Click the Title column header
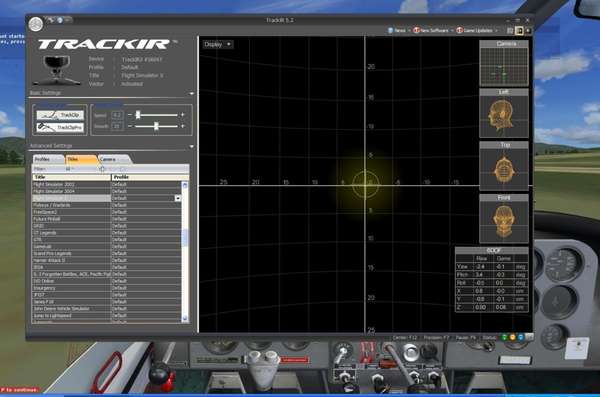Image resolution: width=600 pixels, height=397 pixels. tap(72, 177)
